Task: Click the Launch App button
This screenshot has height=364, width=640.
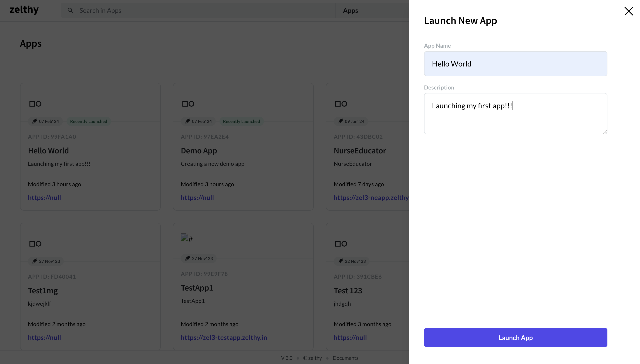Action: click(x=515, y=338)
